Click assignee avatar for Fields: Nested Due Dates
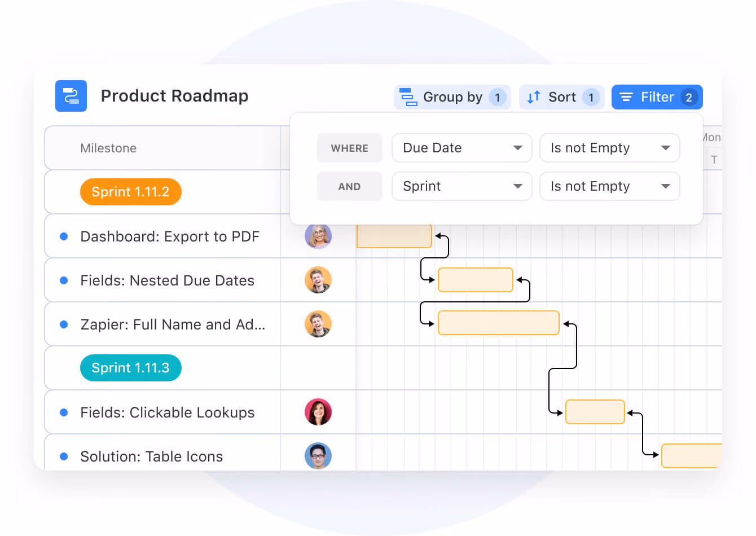Image resolution: width=756 pixels, height=536 pixels. point(318,280)
